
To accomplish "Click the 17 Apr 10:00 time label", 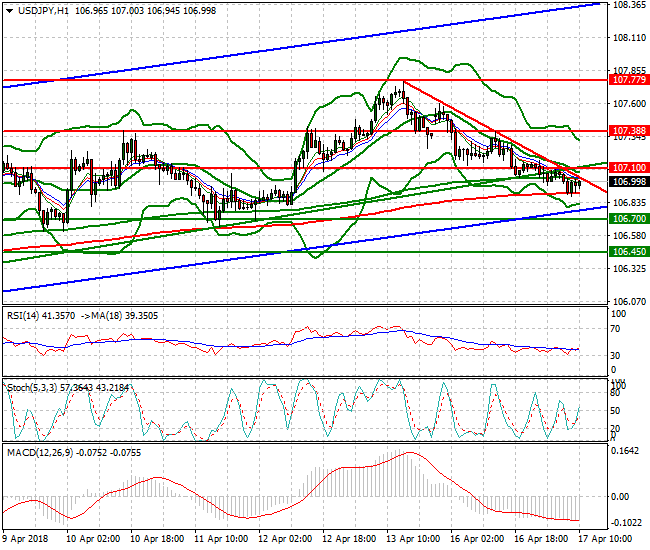I will [605, 539].
